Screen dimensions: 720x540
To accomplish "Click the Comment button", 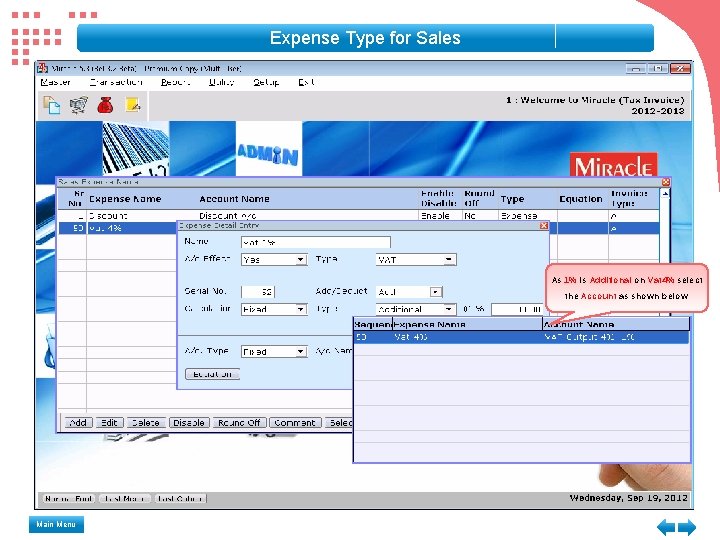I will pyautogui.click(x=295, y=422).
